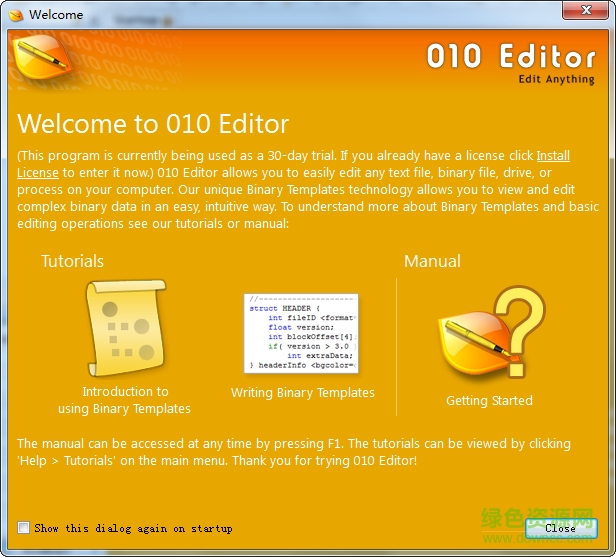Click the 'Tutorials' heading
The image size is (616, 557).
72,261
